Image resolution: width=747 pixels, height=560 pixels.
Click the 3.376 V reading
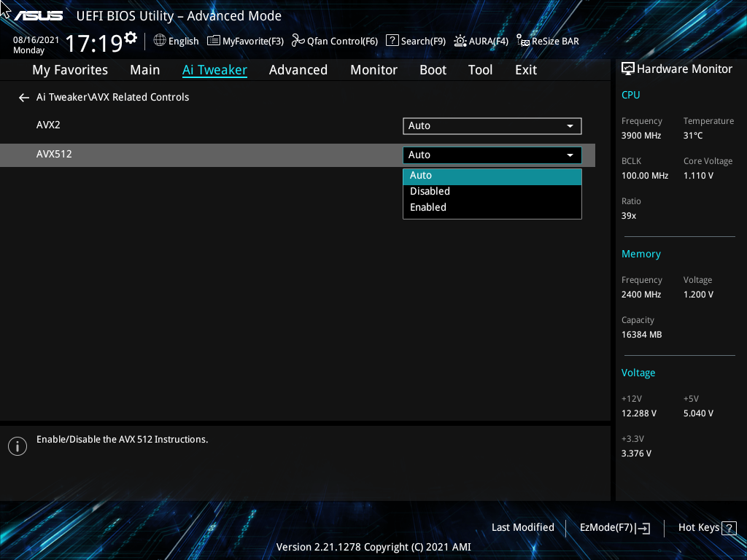pyautogui.click(x=636, y=454)
